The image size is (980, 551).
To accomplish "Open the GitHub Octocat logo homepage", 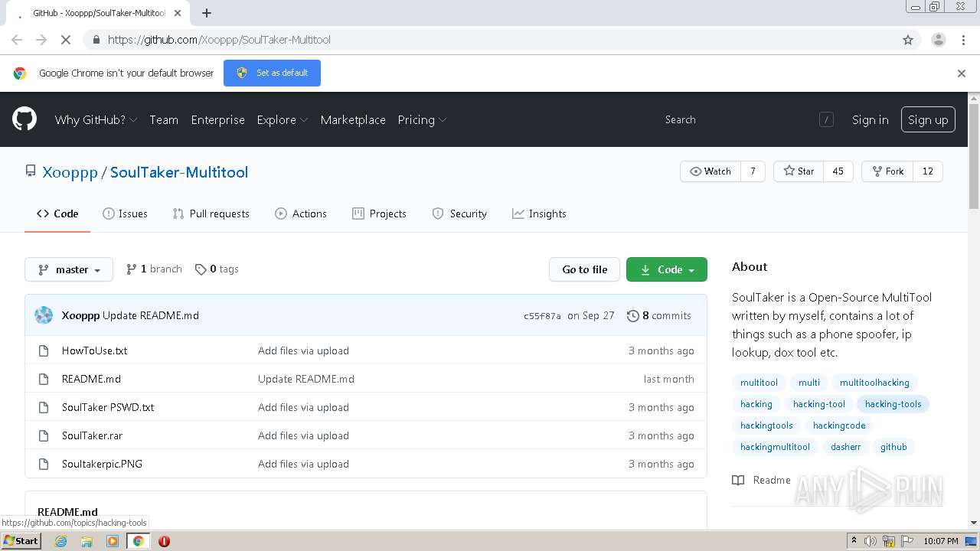I will click(x=24, y=119).
